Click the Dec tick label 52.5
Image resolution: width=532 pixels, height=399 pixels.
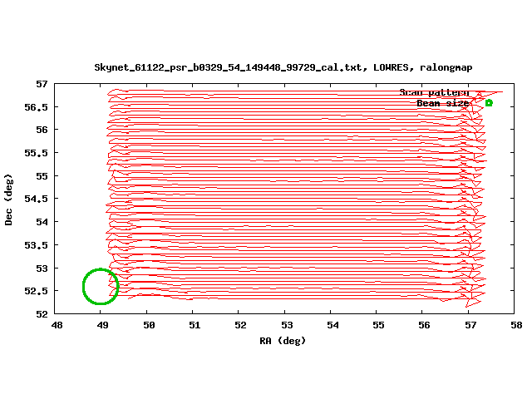click(36, 291)
